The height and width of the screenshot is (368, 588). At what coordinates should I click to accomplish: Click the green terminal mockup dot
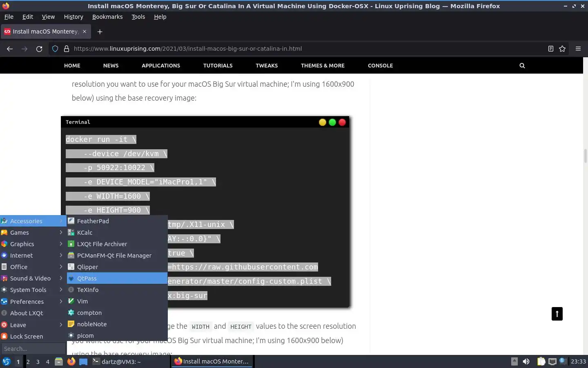pos(332,122)
